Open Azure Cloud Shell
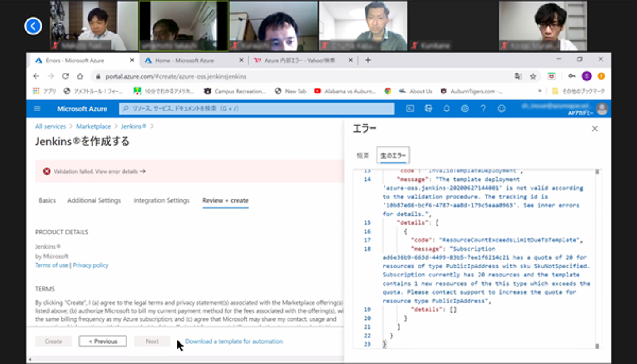Screen dimensions: 637x364 coord(410,108)
